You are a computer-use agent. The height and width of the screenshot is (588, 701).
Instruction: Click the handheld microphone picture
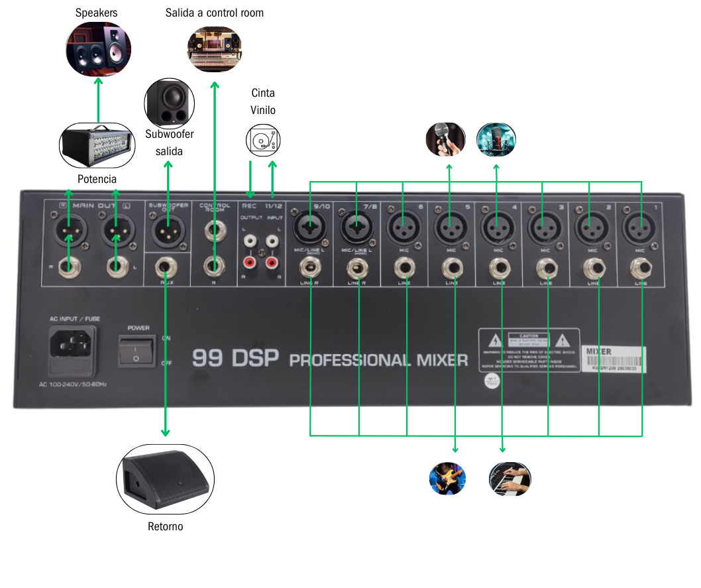(445, 139)
